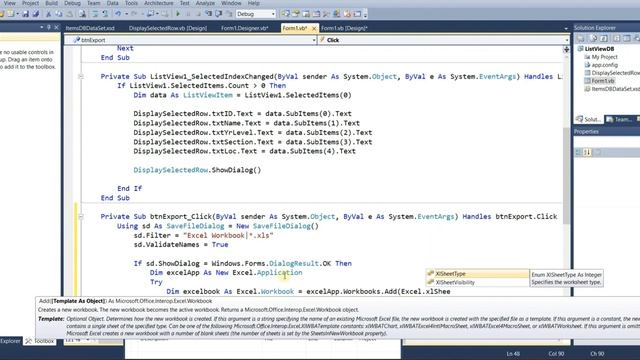Switch to the Form1.Designer.vb tab
This screenshot has width=640, height=360.
[244, 28]
